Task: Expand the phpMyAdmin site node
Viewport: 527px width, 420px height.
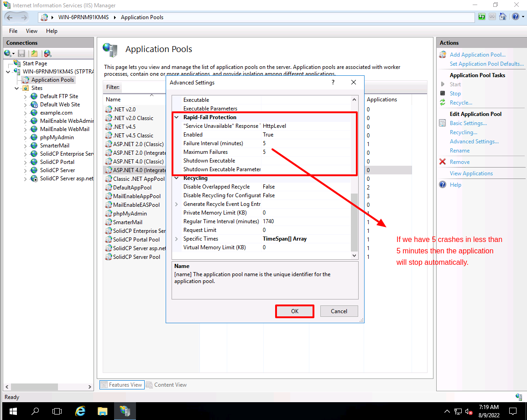Action: coord(25,137)
